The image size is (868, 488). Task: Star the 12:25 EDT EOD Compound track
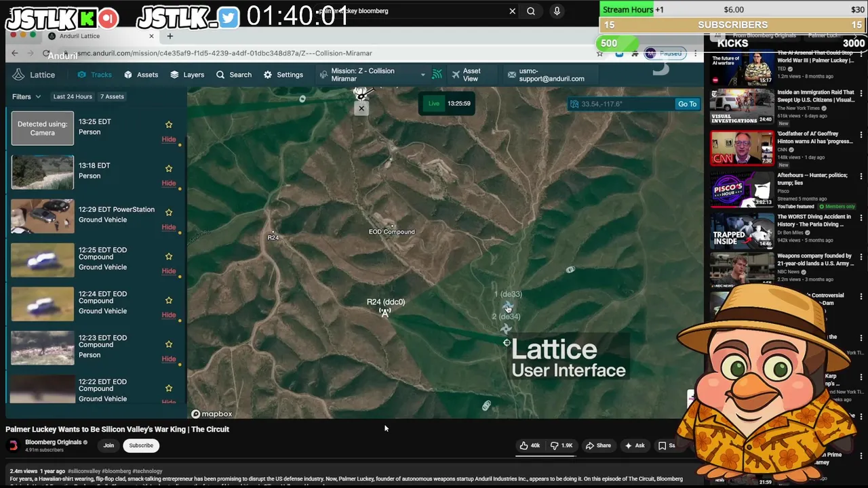(x=169, y=256)
